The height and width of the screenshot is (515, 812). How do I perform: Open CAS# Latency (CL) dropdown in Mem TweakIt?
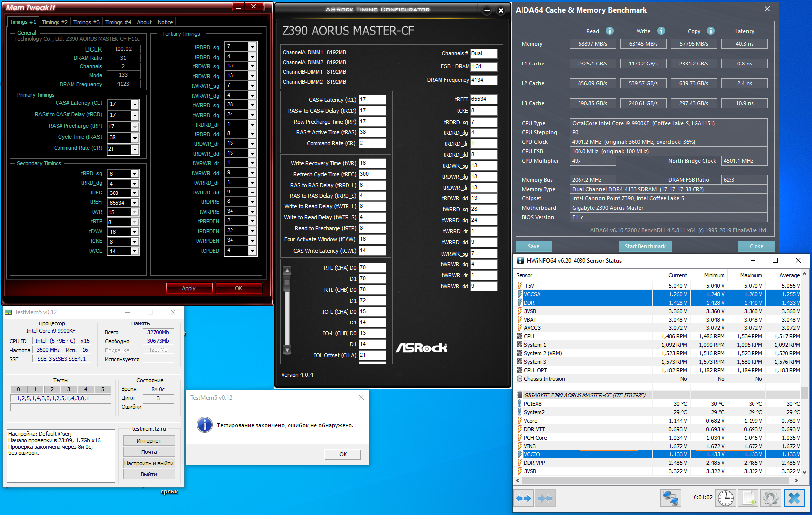coord(135,104)
